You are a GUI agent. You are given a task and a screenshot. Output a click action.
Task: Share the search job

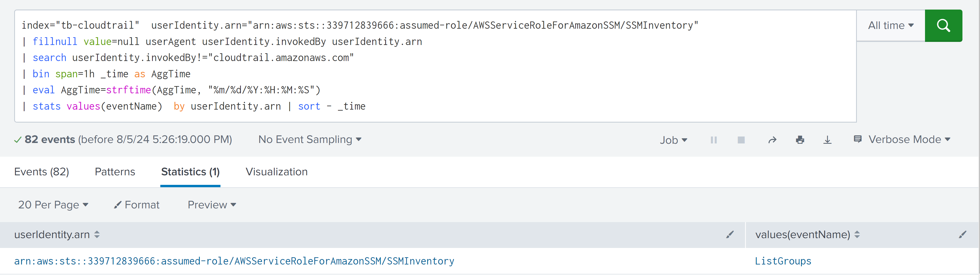(772, 140)
